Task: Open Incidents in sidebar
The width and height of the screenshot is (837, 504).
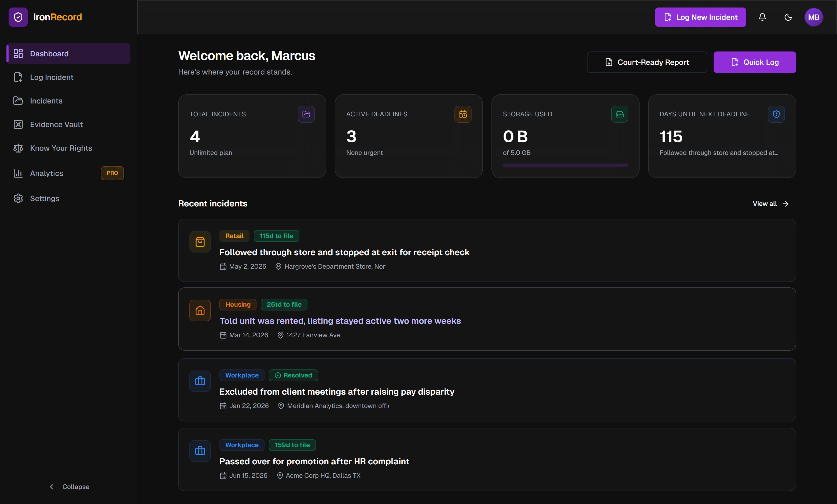Action: [x=68, y=101]
